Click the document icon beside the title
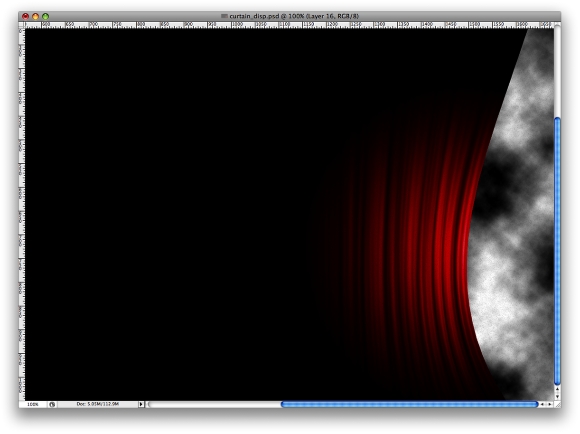The width and height of the screenshot is (580, 434). click(224, 16)
